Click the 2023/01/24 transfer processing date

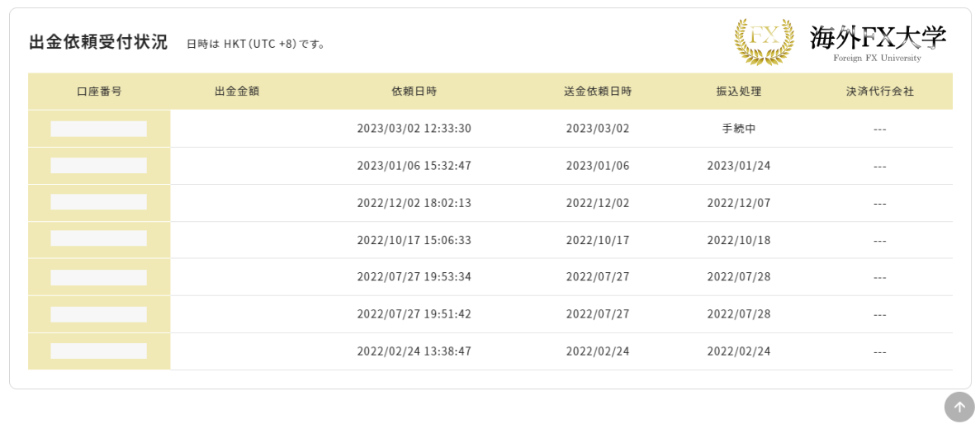739,166
